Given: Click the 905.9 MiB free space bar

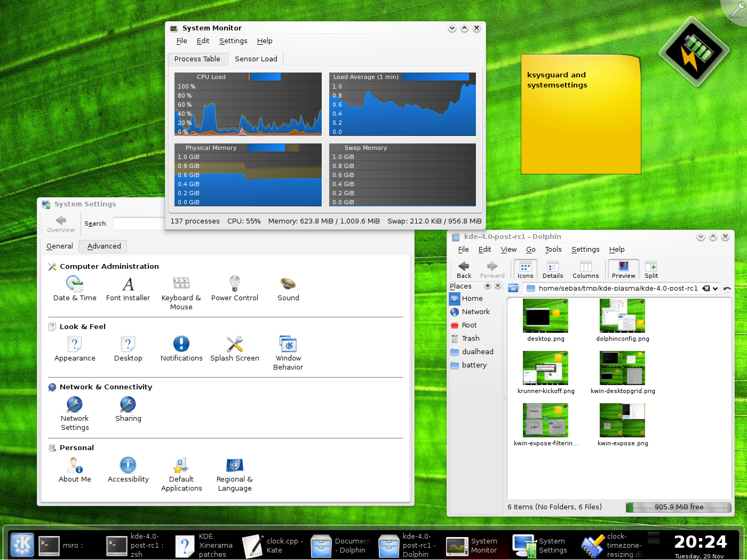Looking at the screenshot, I should pos(679,507).
